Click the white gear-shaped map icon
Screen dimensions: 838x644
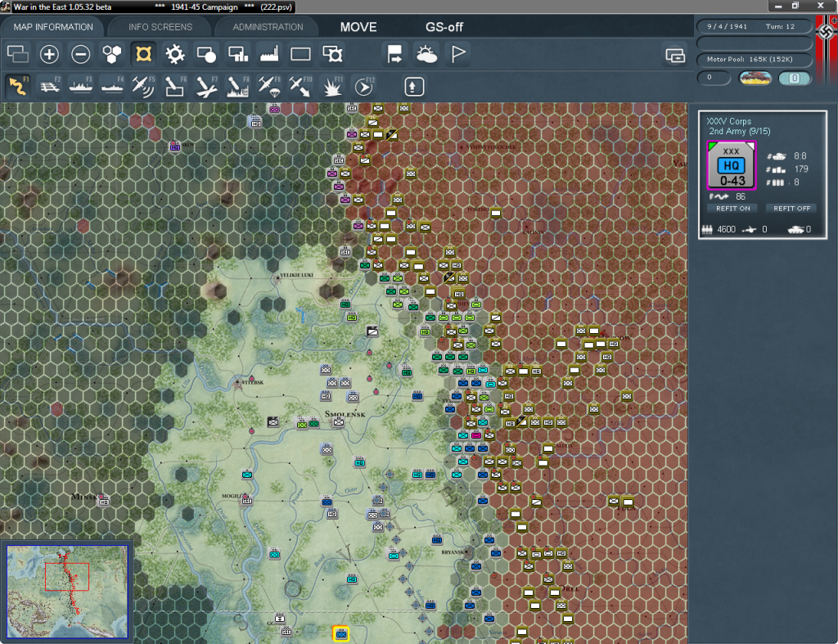[x=175, y=54]
